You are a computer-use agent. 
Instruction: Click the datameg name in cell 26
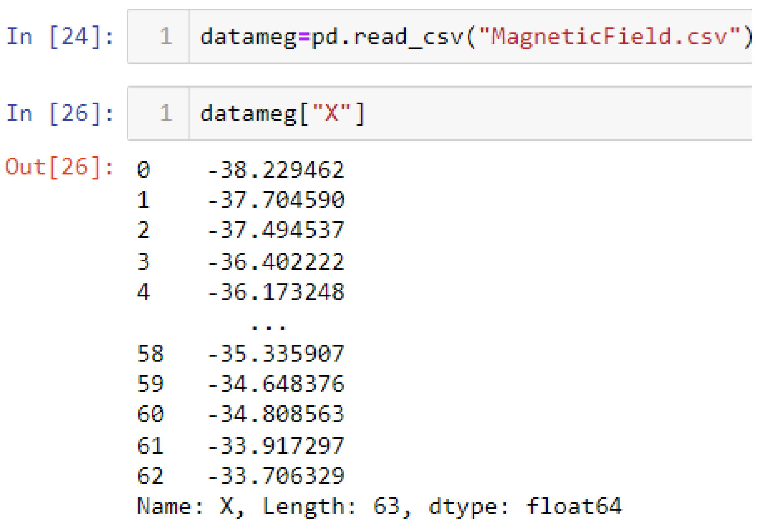pyautogui.click(x=248, y=113)
